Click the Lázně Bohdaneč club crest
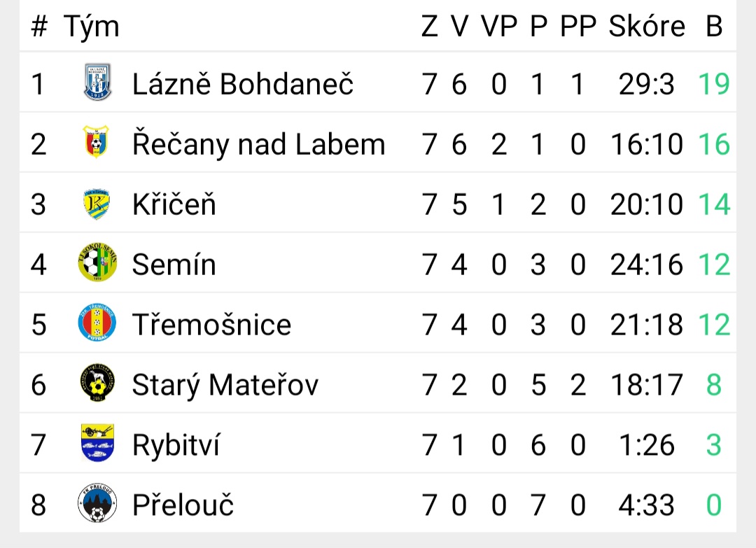 pos(97,83)
